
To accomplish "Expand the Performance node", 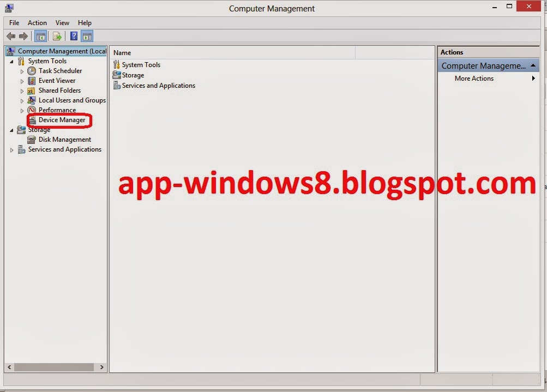I will click(x=22, y=111).
